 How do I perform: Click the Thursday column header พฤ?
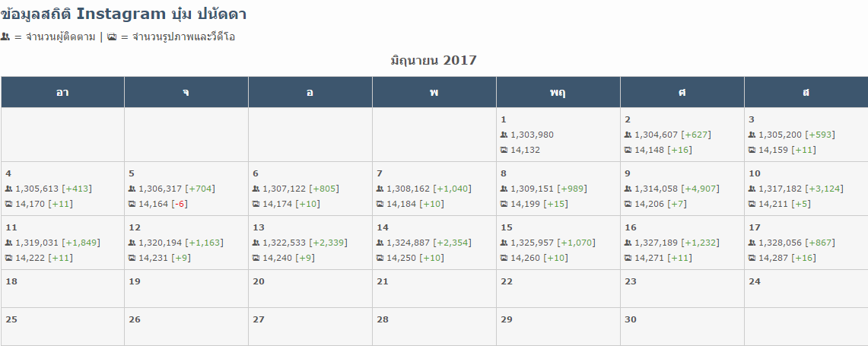(558, 92)
